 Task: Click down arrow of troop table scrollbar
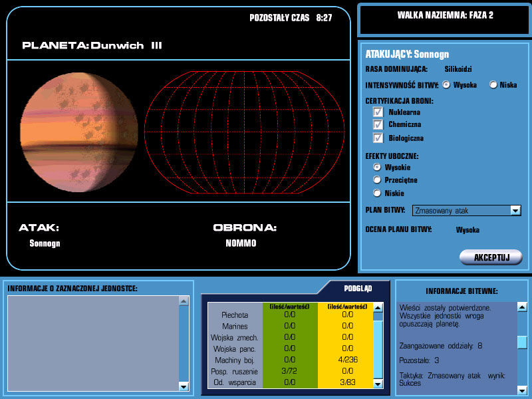pos(378,384)
